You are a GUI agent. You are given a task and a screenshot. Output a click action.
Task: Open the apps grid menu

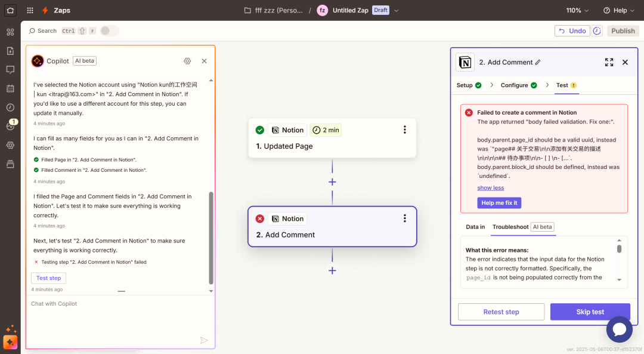point(30,10)
